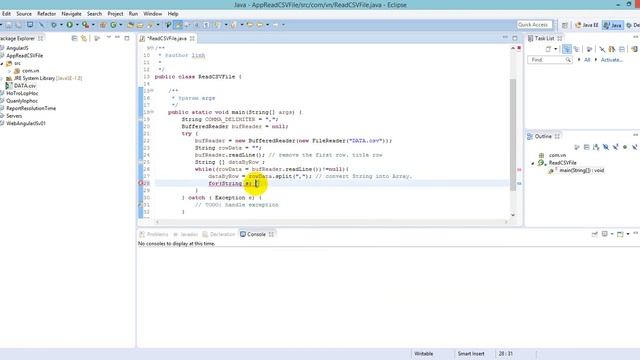Click the Collapse All icon in Package Explorer

point(74,38)
